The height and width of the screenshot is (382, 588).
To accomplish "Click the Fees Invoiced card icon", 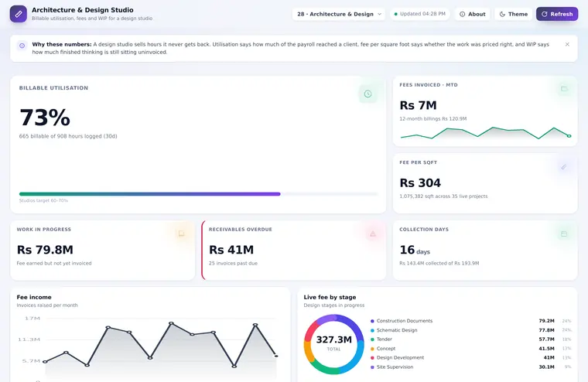I will (x=564, y=89).
